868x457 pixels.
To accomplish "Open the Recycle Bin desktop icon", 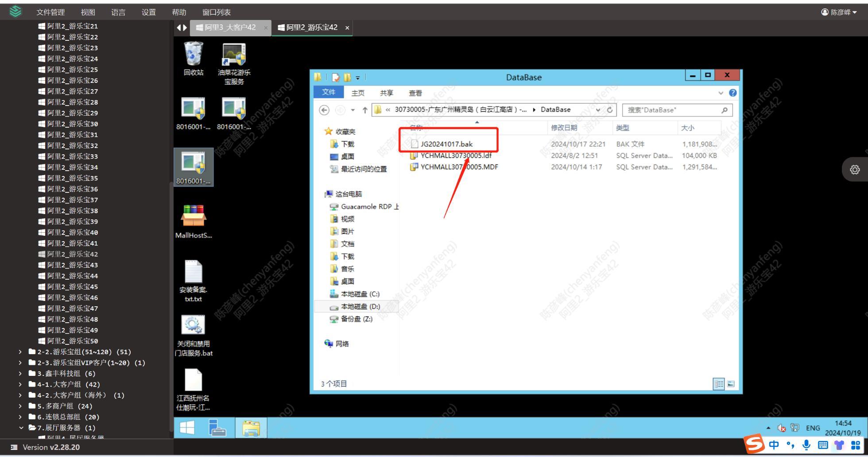I will (x=194, y=59).
